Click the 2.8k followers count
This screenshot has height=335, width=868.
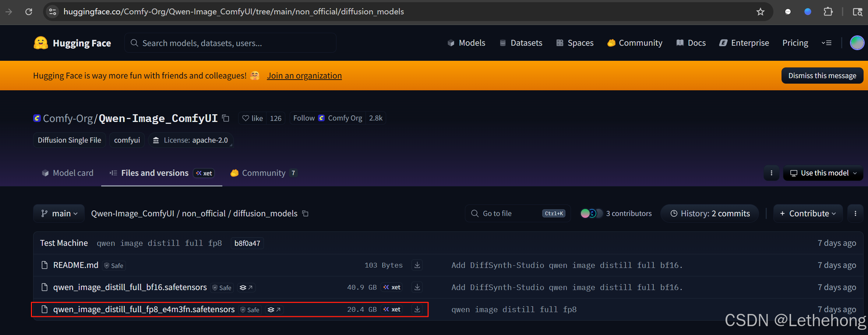pos(376,118)
